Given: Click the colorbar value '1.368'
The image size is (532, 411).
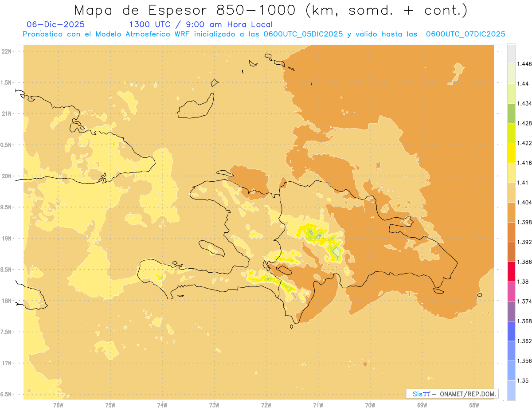Looking at the screenshot, I should pyautogui.click(x=524, y=321).
